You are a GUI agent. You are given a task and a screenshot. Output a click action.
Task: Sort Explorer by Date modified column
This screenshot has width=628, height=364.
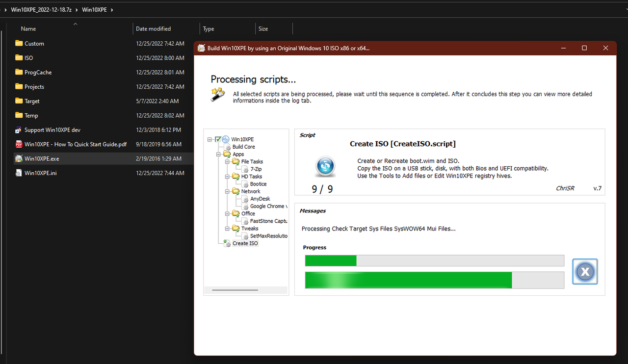click(153, 29)
